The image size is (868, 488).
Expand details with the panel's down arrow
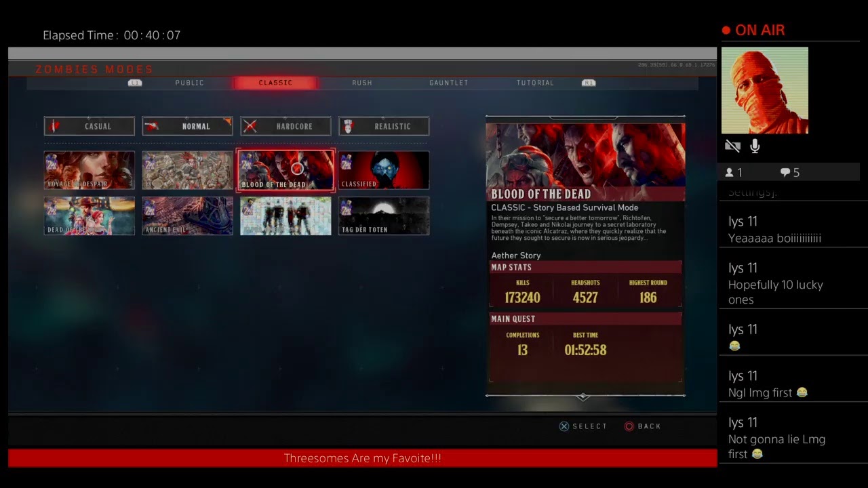pyautogui.click(x=583, y=397)
